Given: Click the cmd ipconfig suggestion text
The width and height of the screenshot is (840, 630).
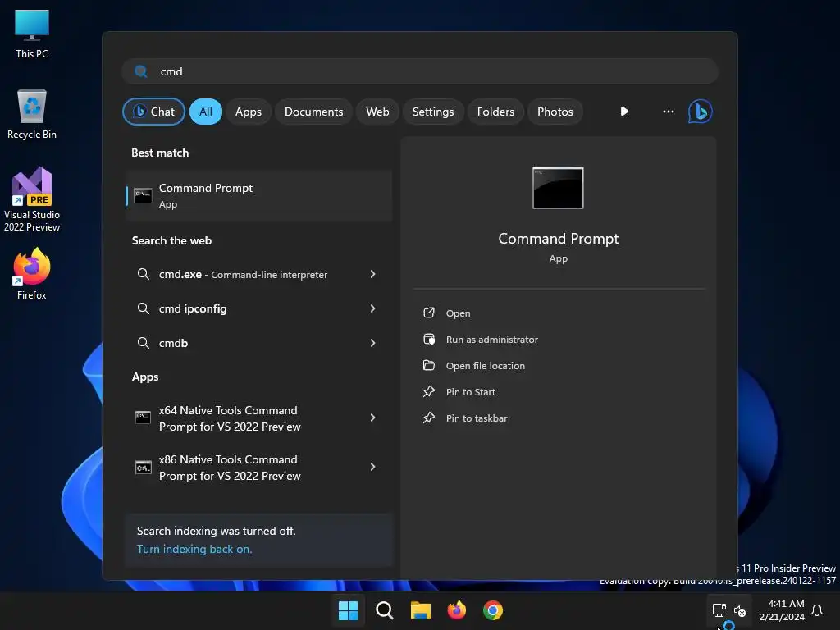Looking at the screenshot, I should 192,308.
